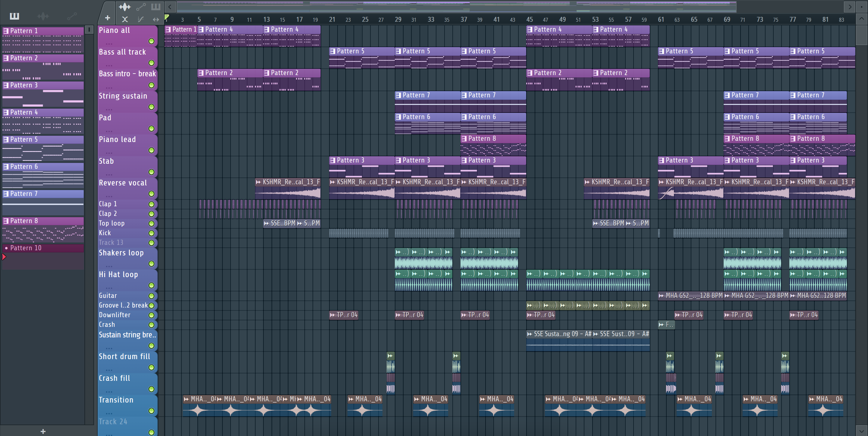This screenshot has height=436, width=868.
Task: Click the small dot button at top-right corner
Action: [x=862, y=6]
